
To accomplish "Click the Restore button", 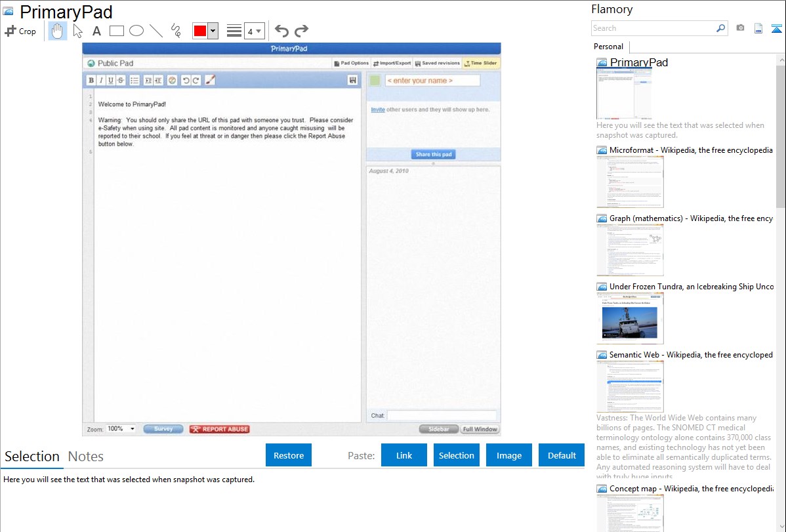I will pyautogui.click(x=289, y=455).
